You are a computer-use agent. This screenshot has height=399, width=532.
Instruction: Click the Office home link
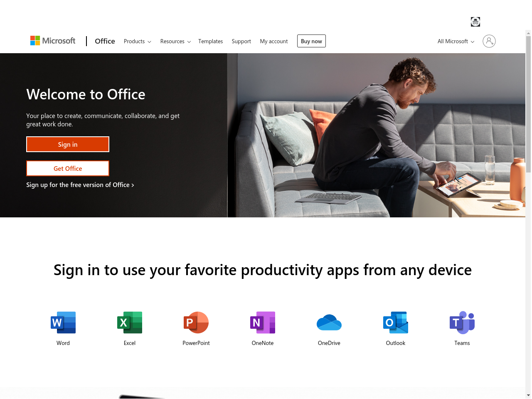point(105,41)
